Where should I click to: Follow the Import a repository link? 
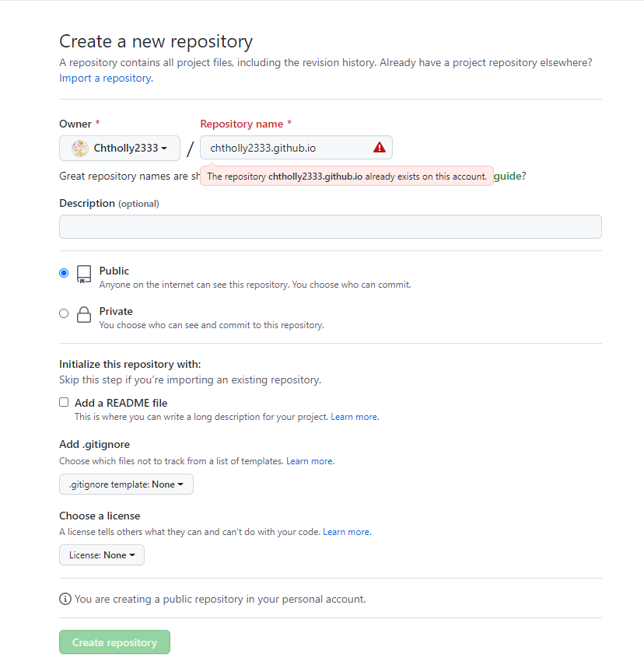106,78
